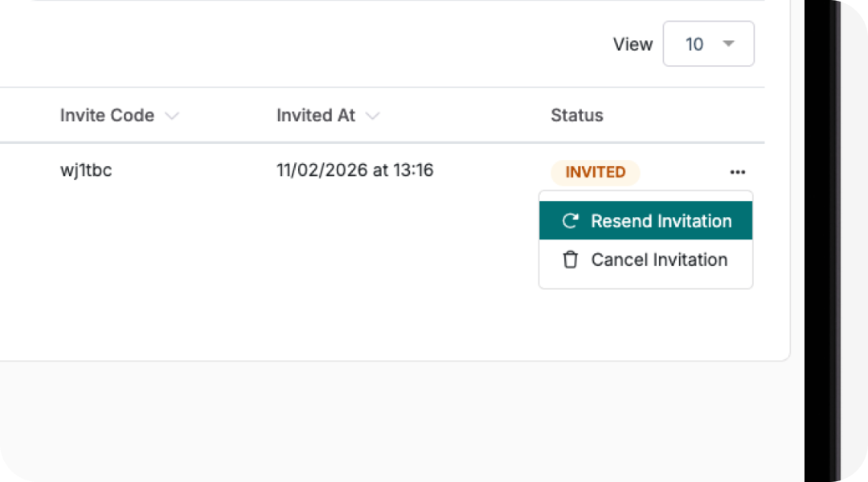Click the Status column header
This screenshot has height=482, width=868.
[x=576, y=116]
